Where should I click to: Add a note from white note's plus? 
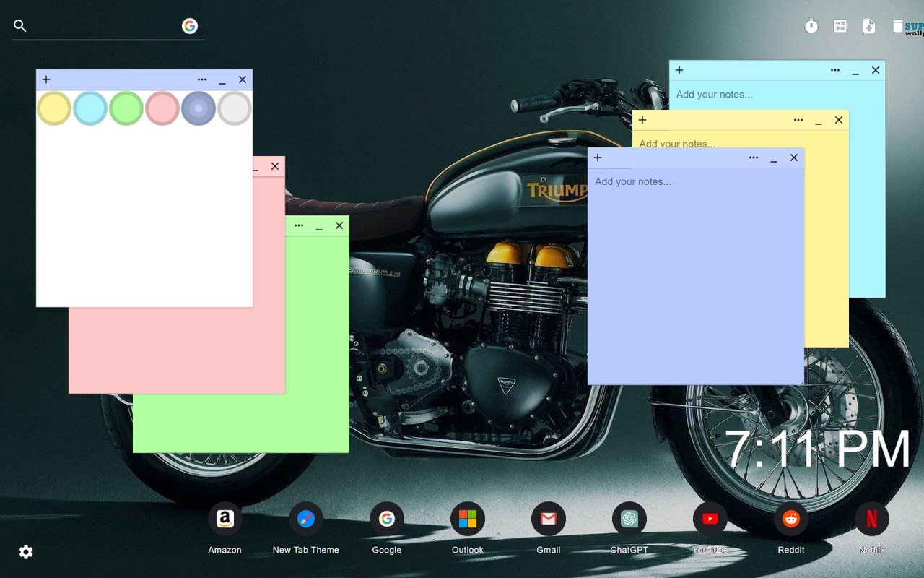[46, 79]
